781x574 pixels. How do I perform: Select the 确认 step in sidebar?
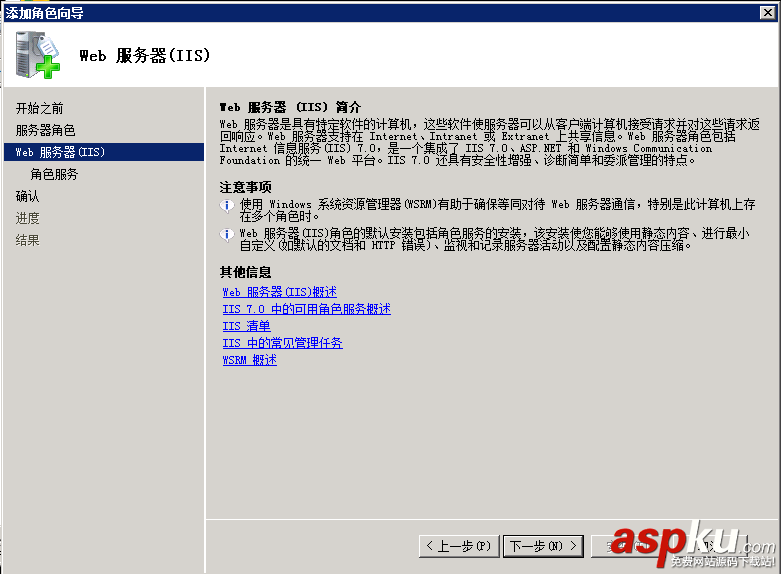pyautogui.click(x=27, y=196)
